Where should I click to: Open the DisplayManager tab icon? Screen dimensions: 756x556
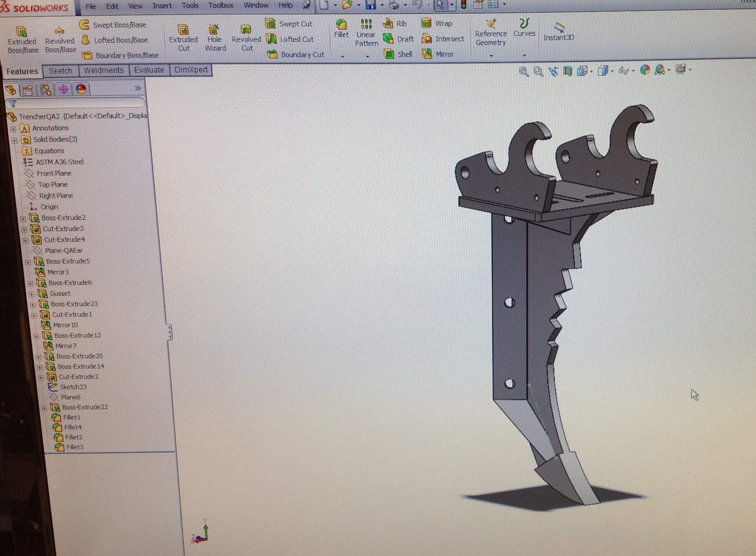pyautogui.click(x=82, y=89)
